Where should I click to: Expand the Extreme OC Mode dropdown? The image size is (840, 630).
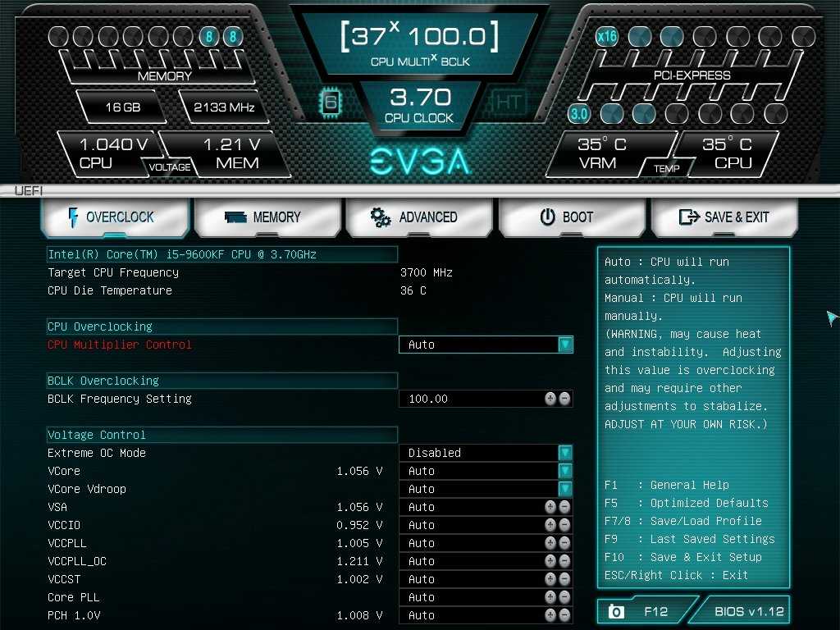click(x=564, y=453)
